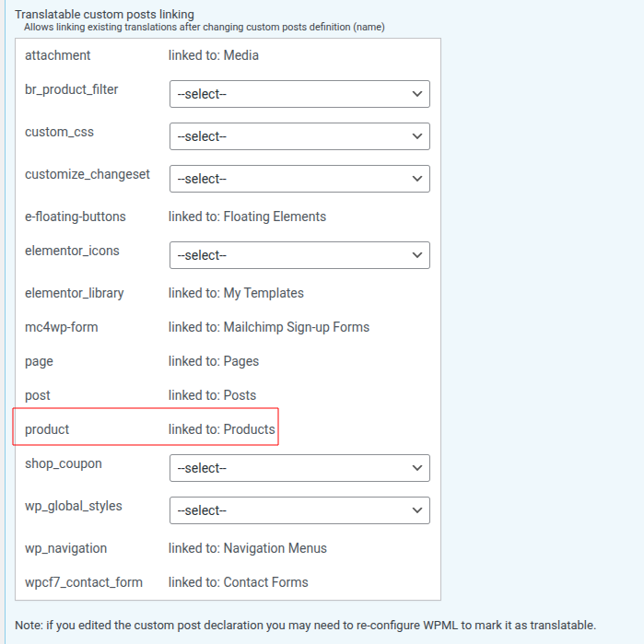Open the elementor_icons select dropdown
Viewport: 644px width, 644px height.
(x=299, y=255)
